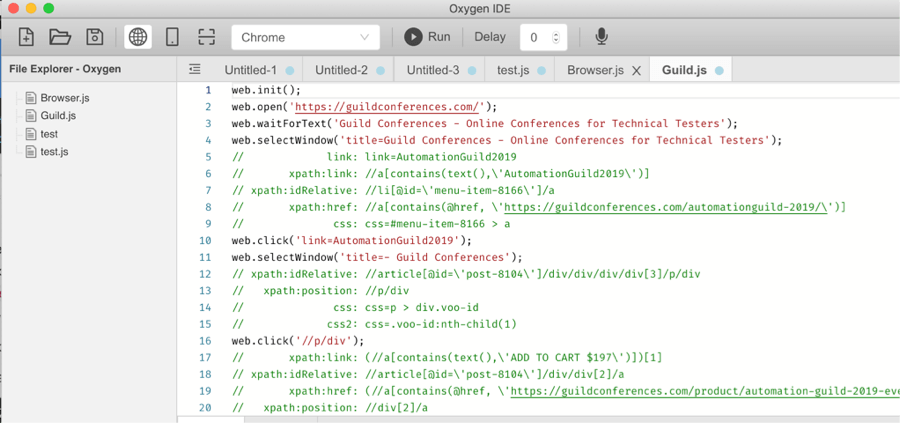Click the product URL on line 19
Screen dimensions: 900x423
click(x=705, y=391)
